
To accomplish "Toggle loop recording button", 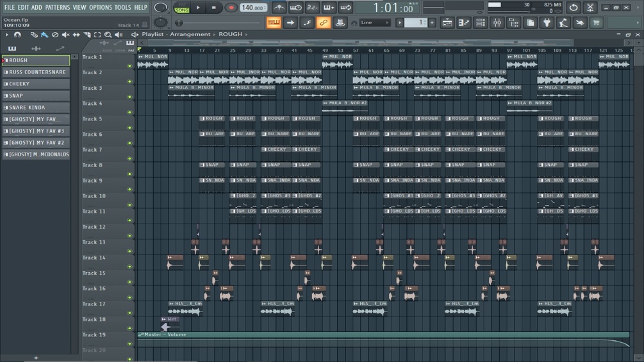I will 346,8.
